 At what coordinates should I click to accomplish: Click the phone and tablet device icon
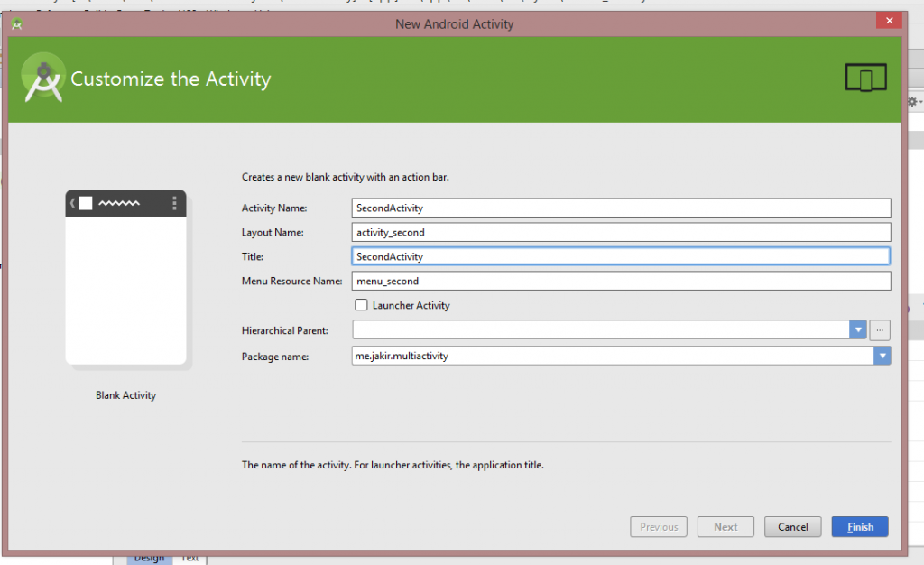coord(865,79)
